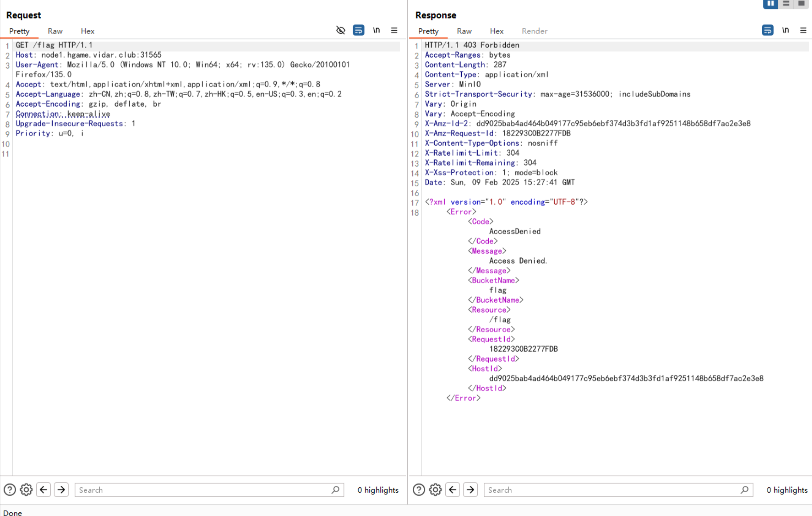Switch Response view to Hex tab
Viewport: 812px width, 516px height.
click(x=496, y=31)
